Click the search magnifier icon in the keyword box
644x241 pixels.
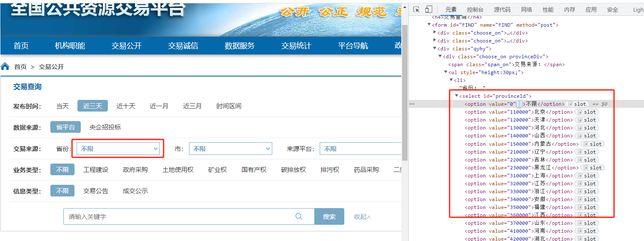coord(298,216)
